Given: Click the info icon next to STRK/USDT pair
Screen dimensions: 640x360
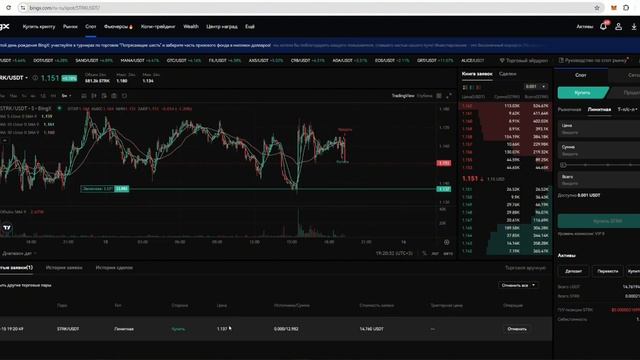Looking at the screenshot, I should tap(35, 78).
